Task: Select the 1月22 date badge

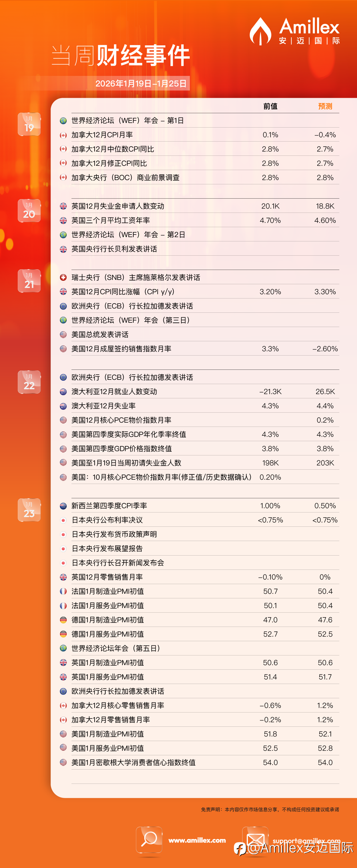Action: coord(29,382)
